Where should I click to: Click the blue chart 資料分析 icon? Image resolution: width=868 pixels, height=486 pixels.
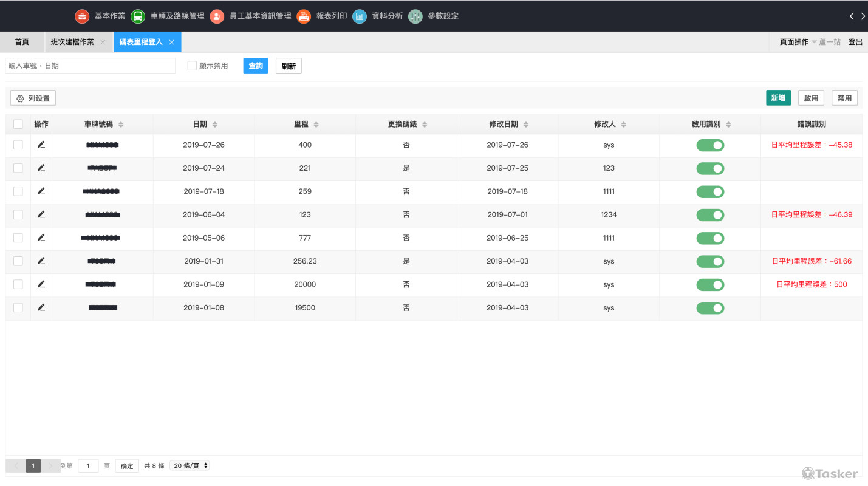360,16
